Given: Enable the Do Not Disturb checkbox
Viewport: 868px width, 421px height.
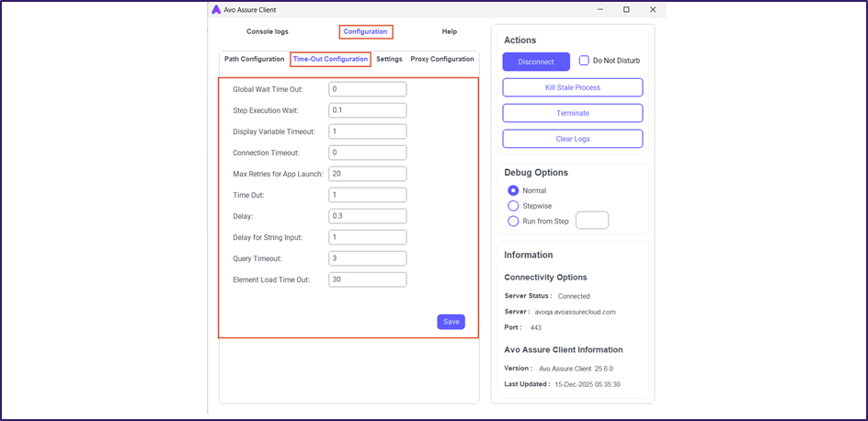Looking at the screenshot, I should (x=585, y=61).
